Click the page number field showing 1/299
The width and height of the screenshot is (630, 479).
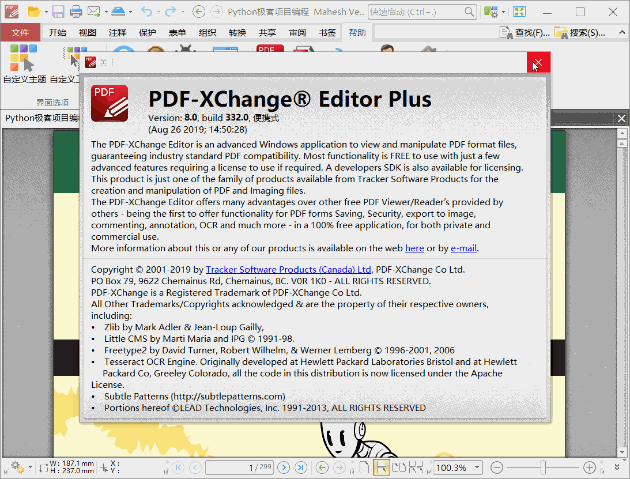coord(239,467)
